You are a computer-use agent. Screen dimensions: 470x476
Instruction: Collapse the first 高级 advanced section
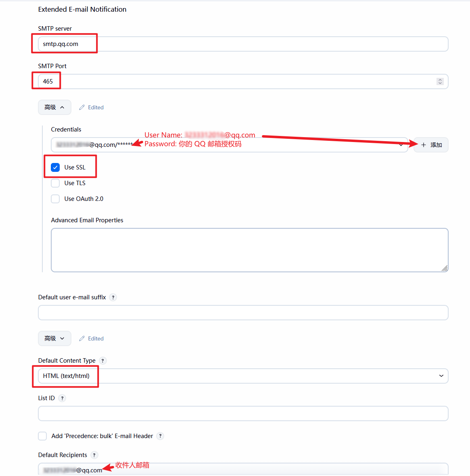click(54, 107)
